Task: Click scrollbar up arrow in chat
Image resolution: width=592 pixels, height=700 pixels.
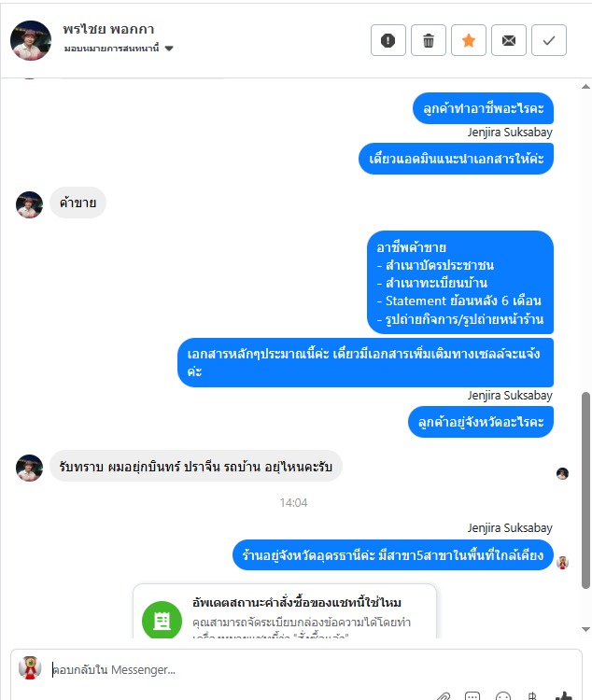Action: click(x=585, y=87)
